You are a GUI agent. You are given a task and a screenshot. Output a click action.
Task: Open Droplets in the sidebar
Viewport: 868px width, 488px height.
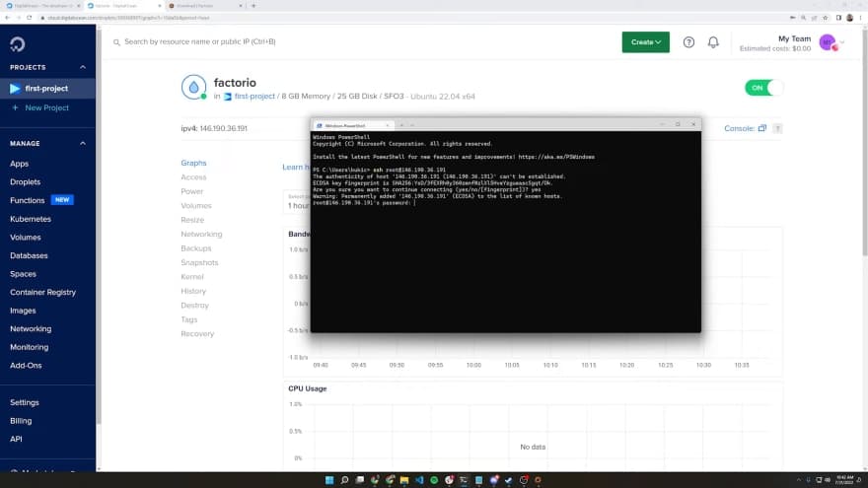(x=25, y=182)
